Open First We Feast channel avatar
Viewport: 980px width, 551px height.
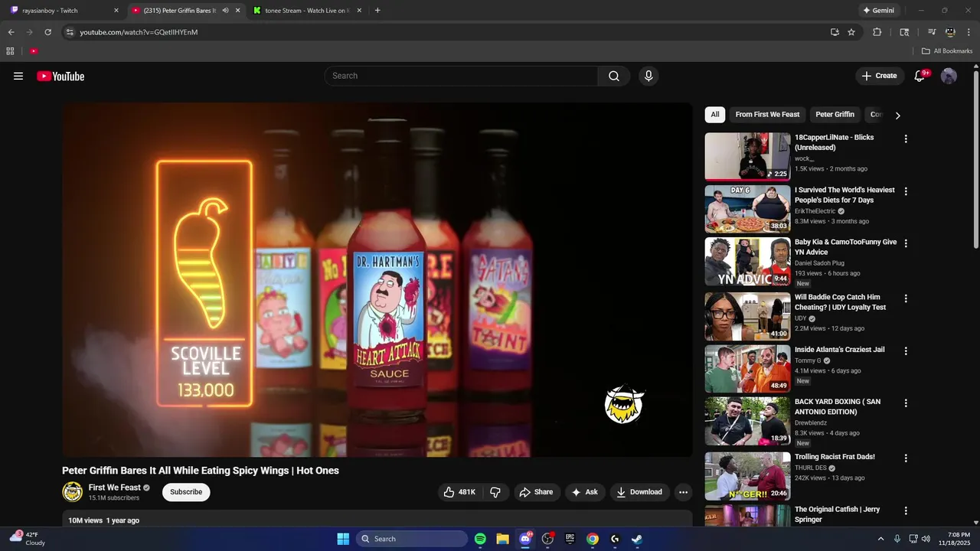(72, 491)
